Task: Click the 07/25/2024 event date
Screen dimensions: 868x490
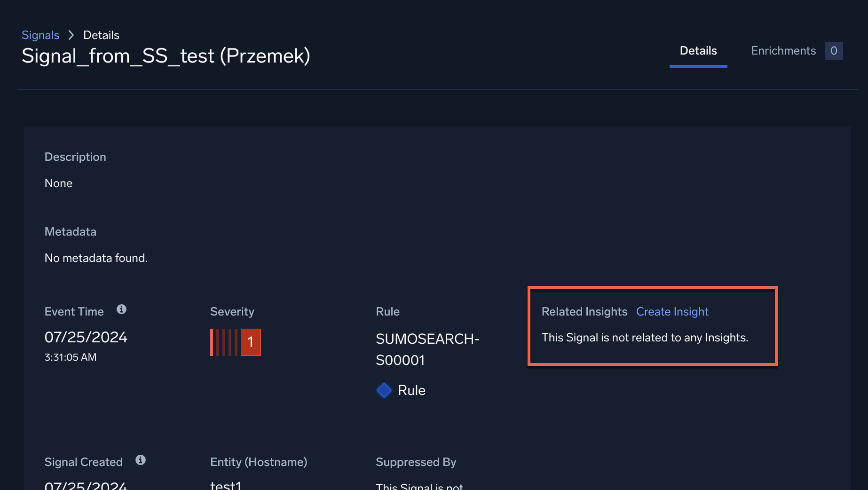Action: tap(86, 337)
